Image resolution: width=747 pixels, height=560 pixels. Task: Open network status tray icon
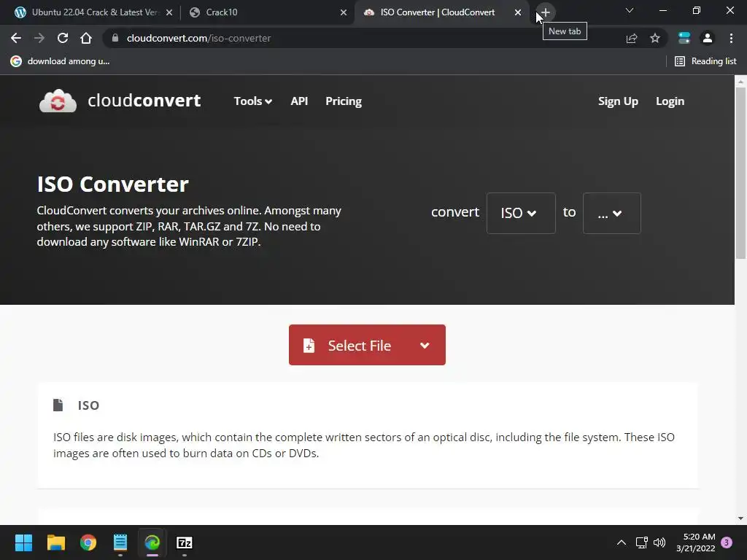click(641, 542)
